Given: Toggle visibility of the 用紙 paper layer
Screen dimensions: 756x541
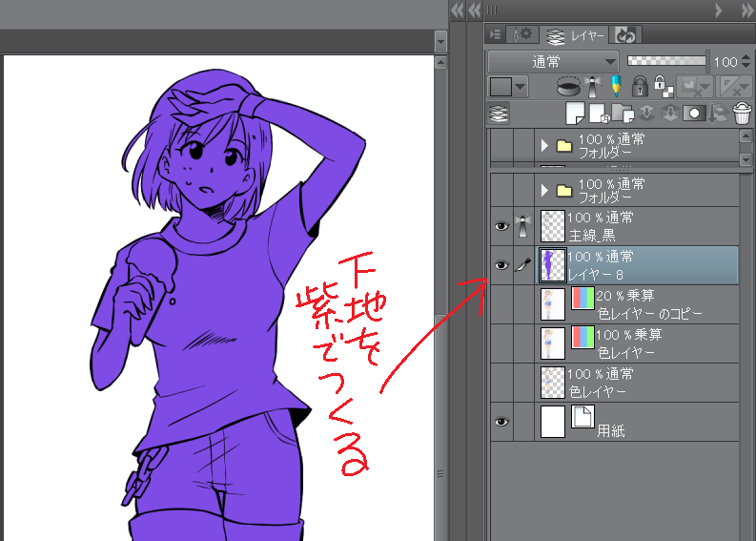Looking at the screenshot, I should pos(501,421).
